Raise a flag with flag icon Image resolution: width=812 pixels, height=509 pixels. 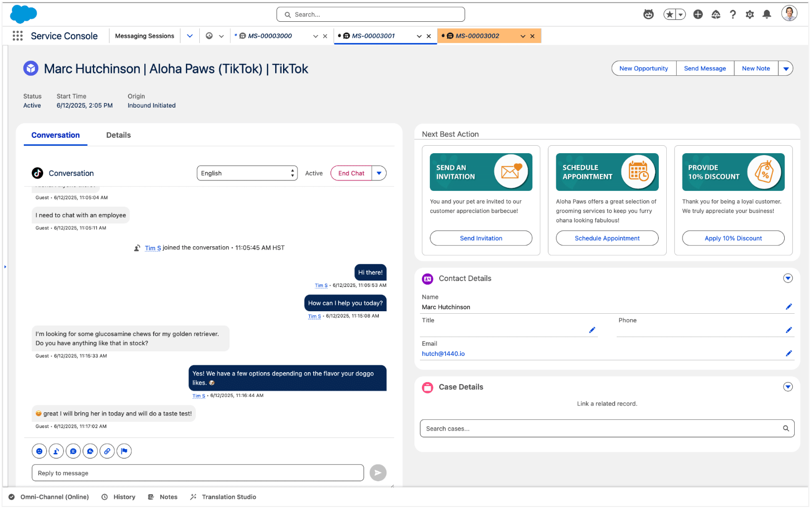(124, 451)
